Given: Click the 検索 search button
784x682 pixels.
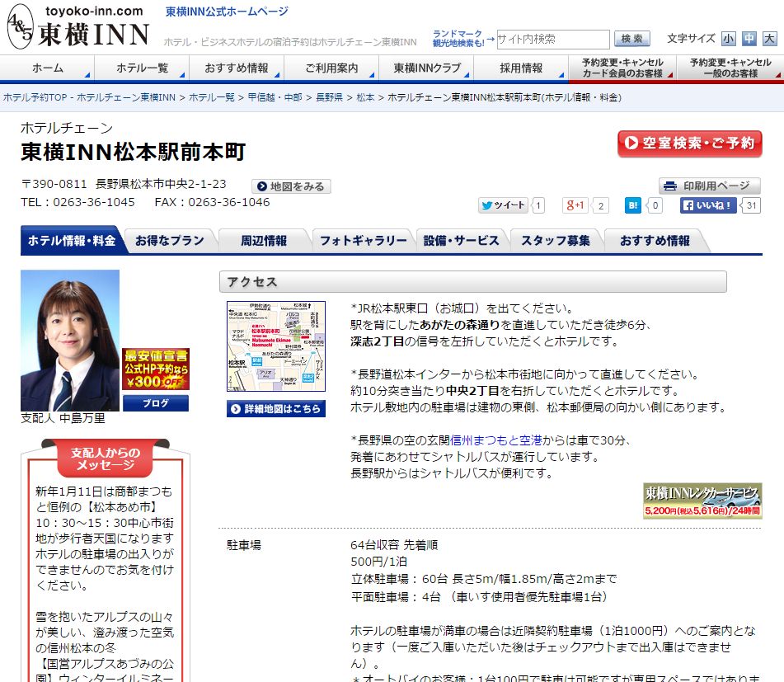Looking at the screenshot, I should [x=632, y=39].
